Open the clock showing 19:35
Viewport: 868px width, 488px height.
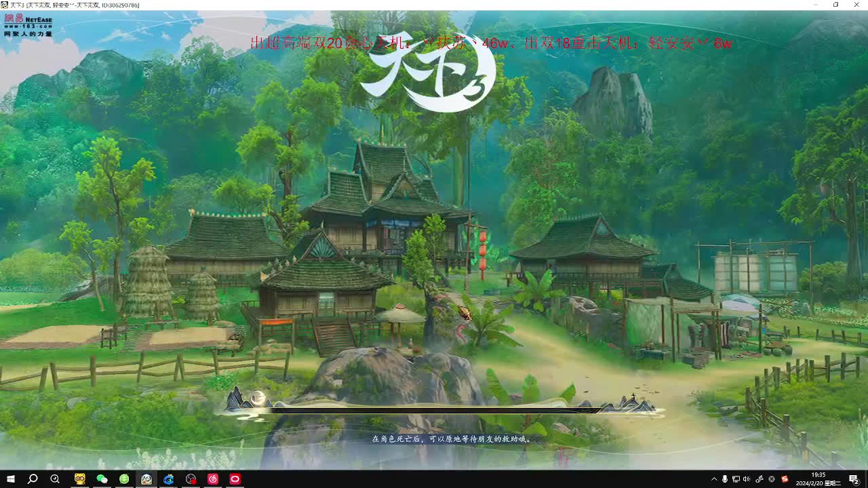818,479
